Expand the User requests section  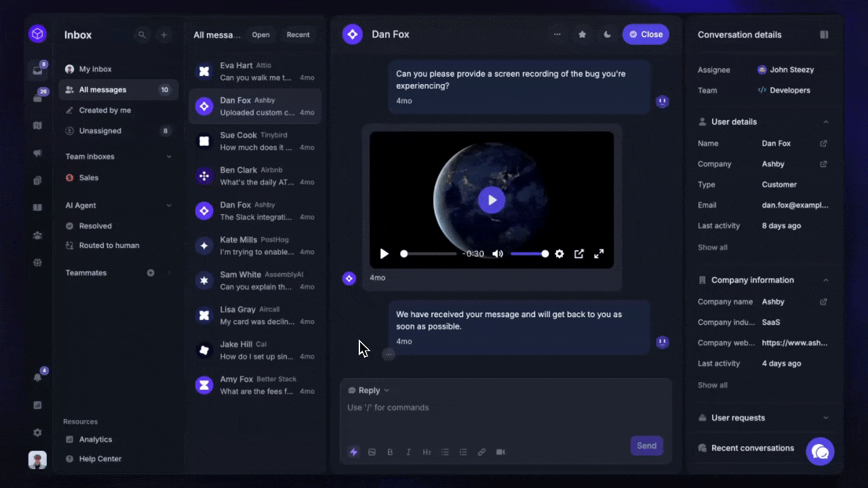pyautogui.click(x=825, y=418)
